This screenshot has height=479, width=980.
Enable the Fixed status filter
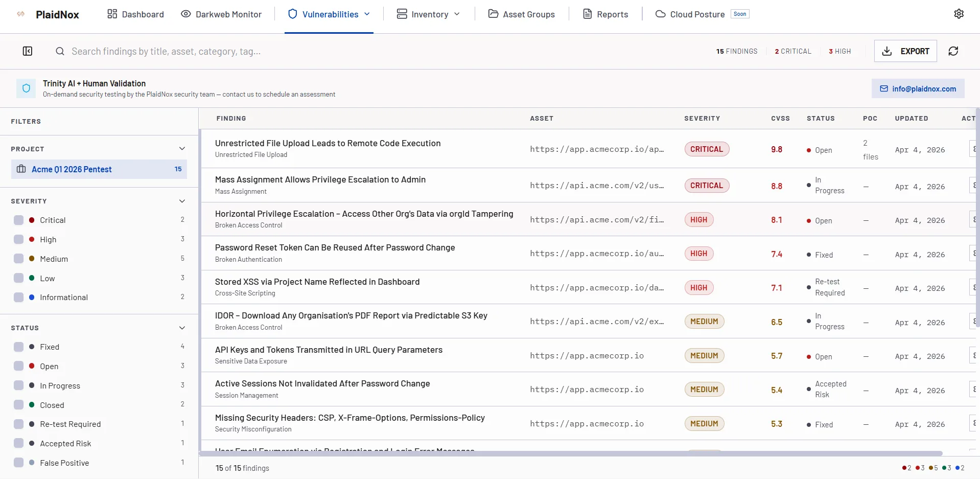[19, 347]
